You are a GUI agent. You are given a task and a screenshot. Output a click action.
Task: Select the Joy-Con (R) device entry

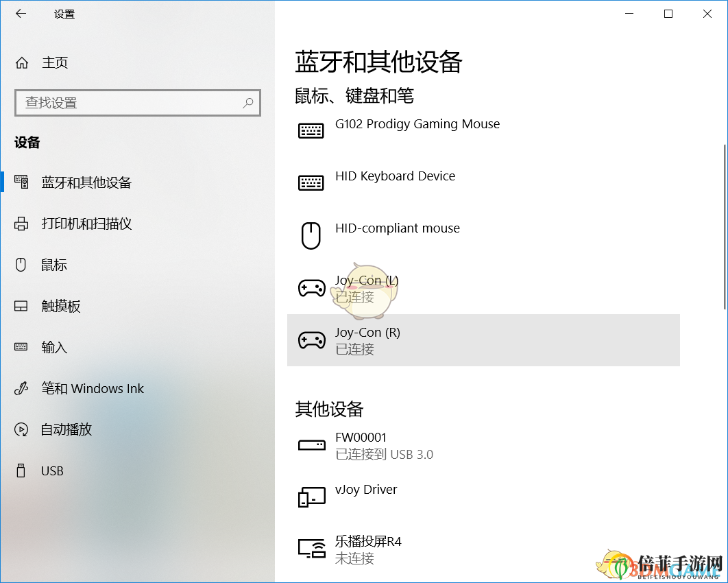coord(483,340)
